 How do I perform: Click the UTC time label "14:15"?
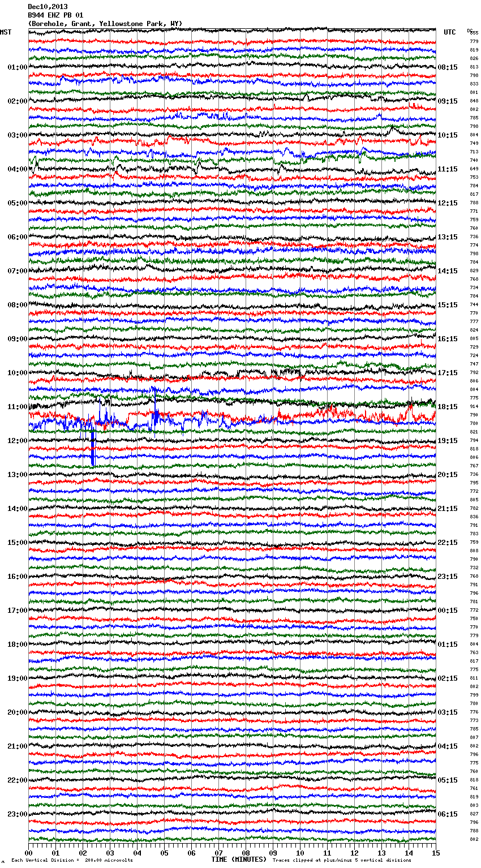448,271
